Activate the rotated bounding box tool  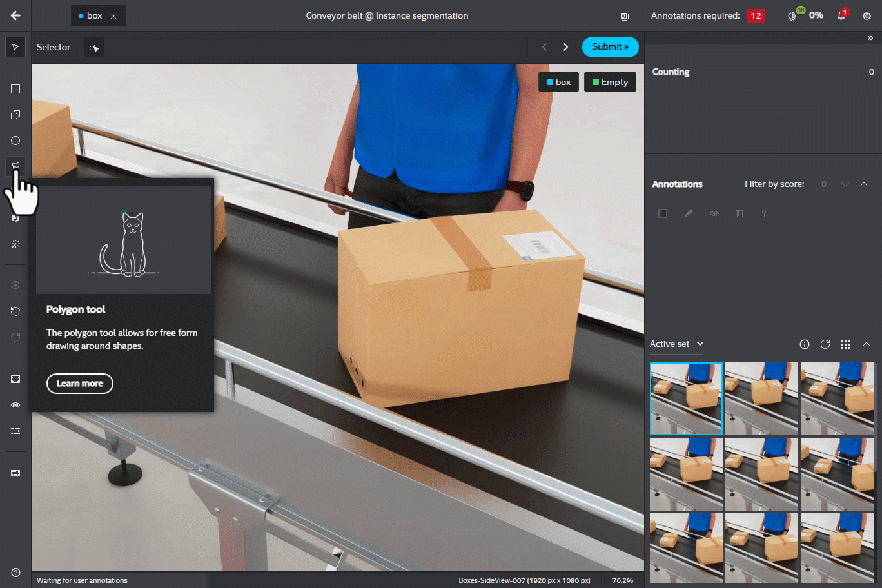(15, 115)
